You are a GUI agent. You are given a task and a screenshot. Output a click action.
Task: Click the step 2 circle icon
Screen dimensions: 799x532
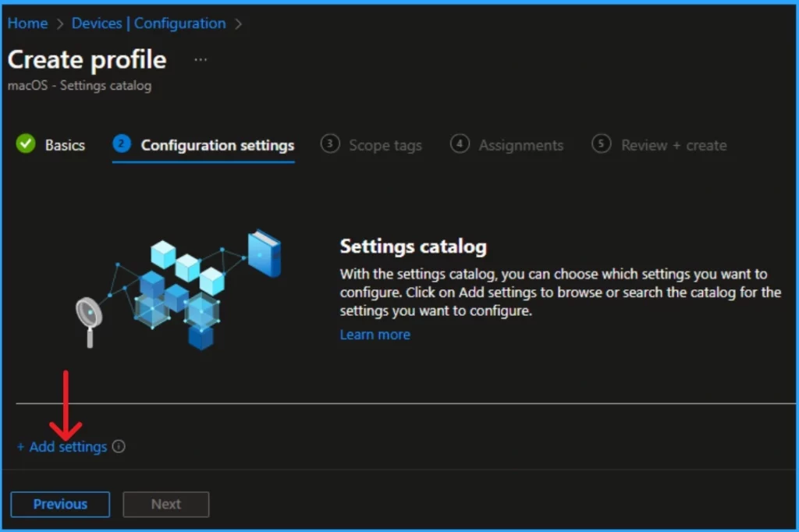coord(122,144)
